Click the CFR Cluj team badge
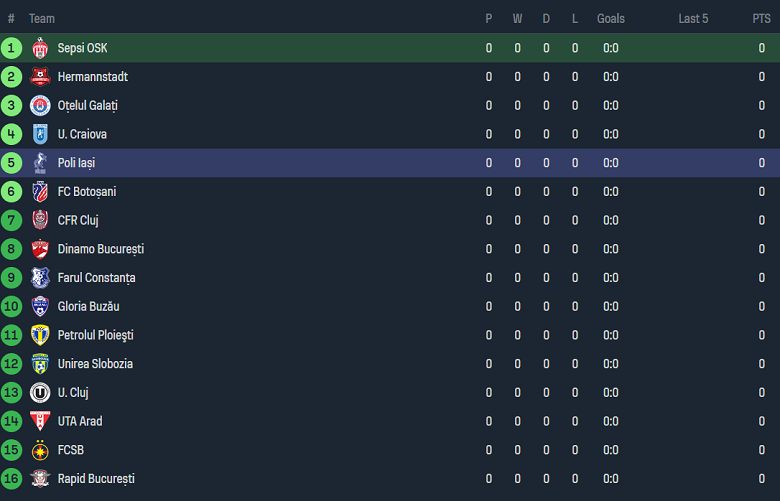This screenshot has width=780, height=501. (x=40, y=220)
